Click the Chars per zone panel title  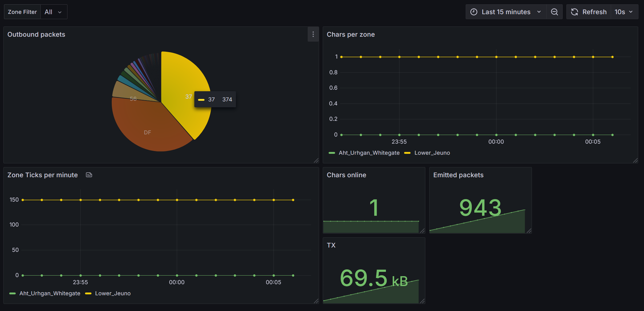tap(351, 35)
